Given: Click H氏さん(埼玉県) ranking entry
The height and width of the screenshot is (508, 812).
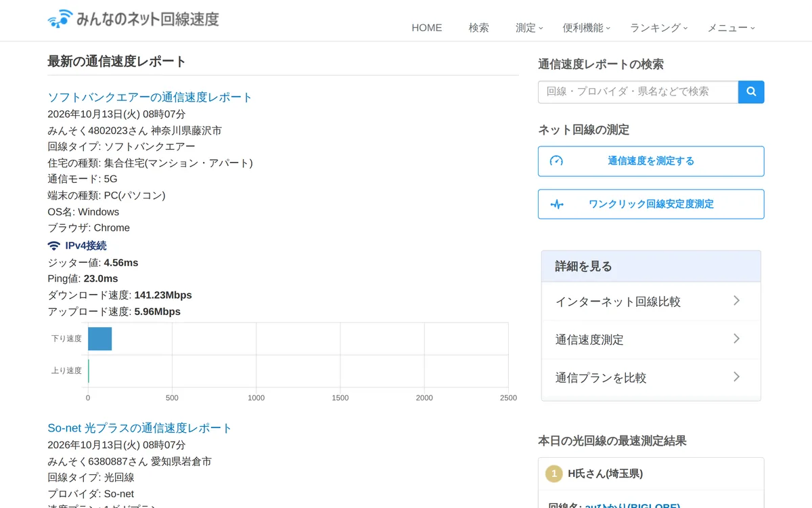Looking at the screenshot, I should [606, 473].
